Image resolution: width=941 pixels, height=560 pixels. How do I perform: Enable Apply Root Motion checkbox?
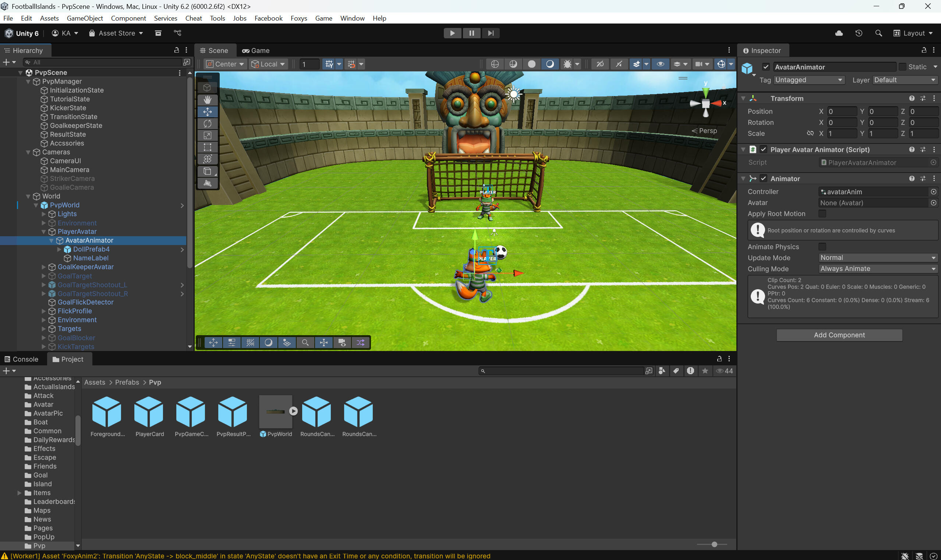click(822, 213)
